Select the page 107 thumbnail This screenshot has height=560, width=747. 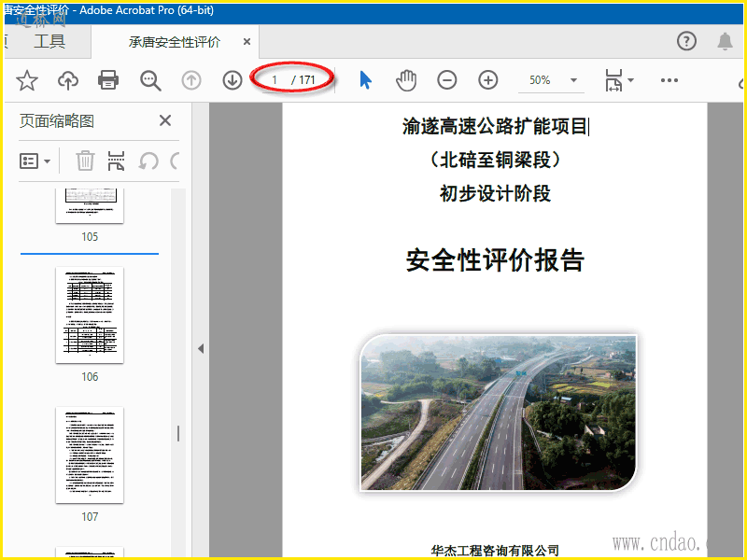pos(90,455)
